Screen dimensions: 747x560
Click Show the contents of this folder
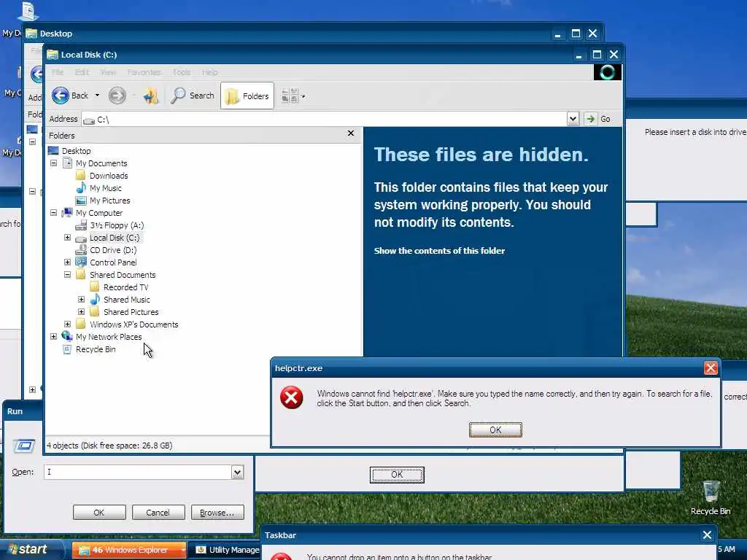tap(439, 251)
